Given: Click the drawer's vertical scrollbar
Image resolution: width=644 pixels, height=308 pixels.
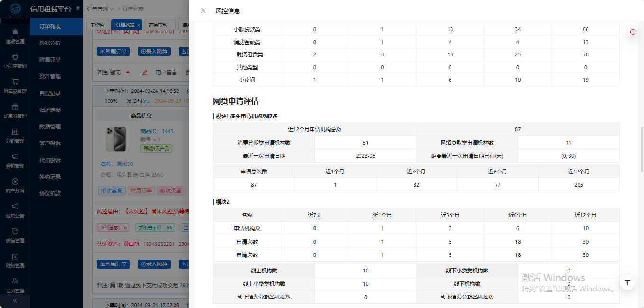Looking at the screenshot, I should [x=642, y=149].
